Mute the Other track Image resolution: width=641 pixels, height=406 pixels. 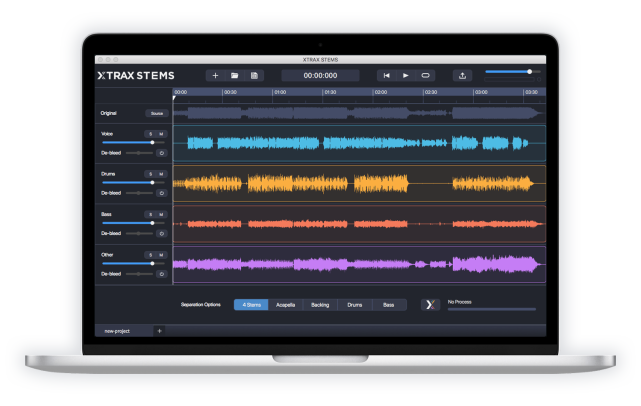click(161, 255)
